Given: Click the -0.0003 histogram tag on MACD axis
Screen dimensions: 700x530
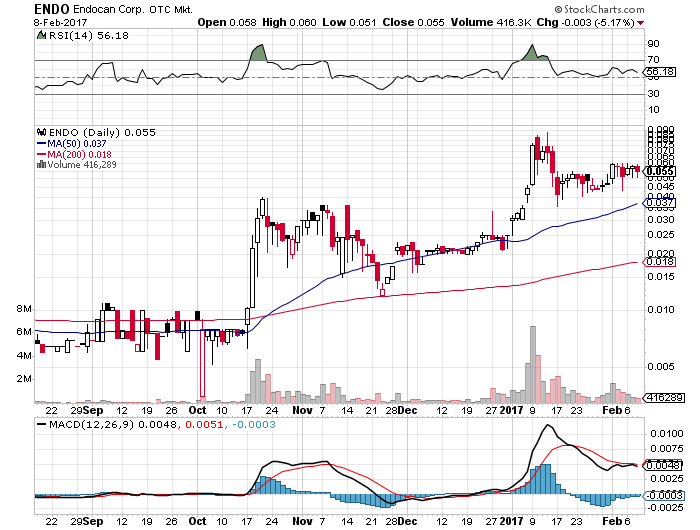Looking at the screenshot, I should coord(664,495).
